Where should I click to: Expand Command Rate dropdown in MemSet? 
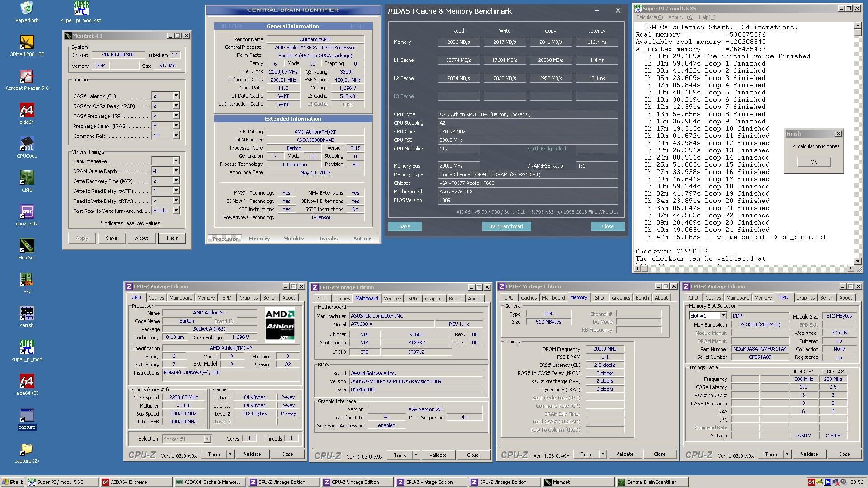tap(176, 136)
